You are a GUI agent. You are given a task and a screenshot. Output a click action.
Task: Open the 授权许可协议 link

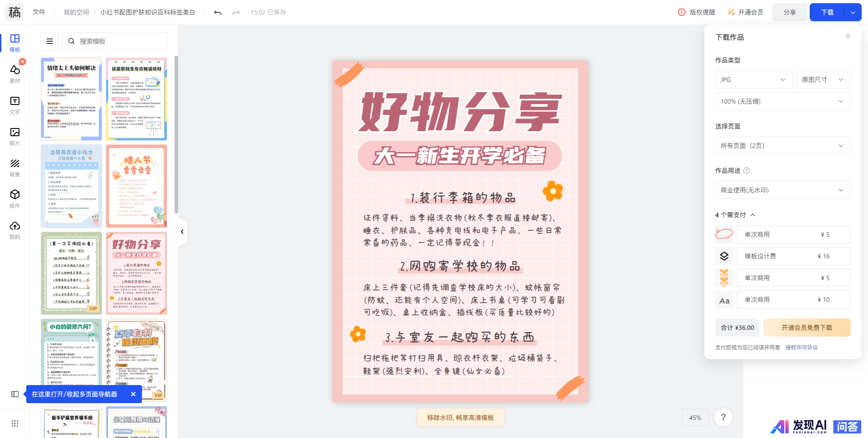[x=802, y=348]
